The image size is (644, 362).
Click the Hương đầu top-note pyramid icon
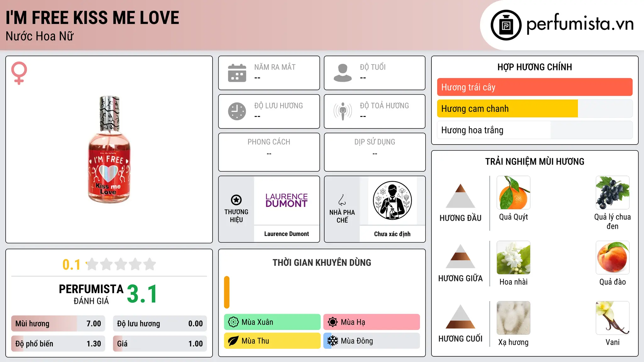tap(460, 196)
